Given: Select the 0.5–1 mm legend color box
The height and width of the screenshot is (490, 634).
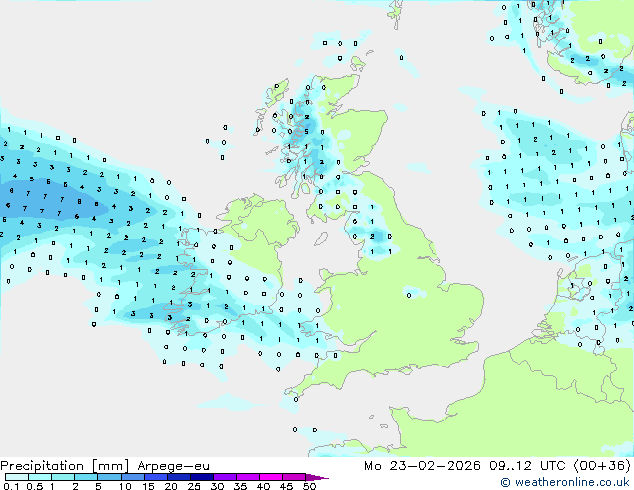Looking at the screenshot, I should click(40, 477).
